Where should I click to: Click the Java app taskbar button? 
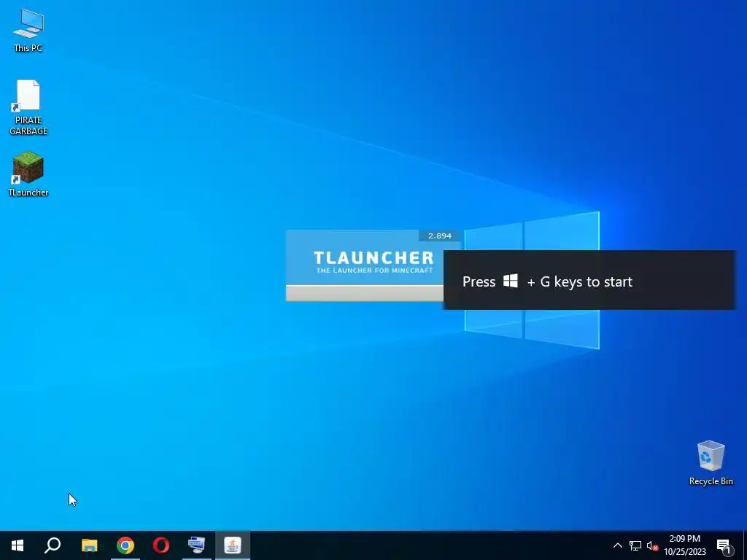tap(233, 545)
